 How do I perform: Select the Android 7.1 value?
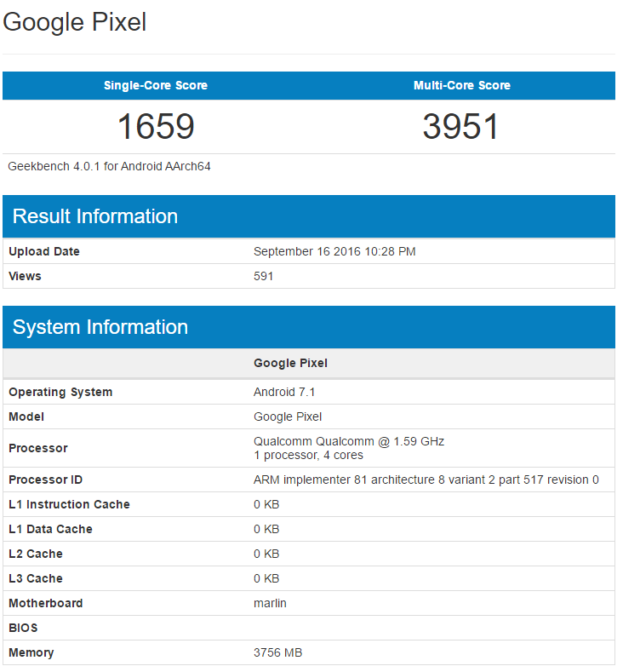[x=284, y=392]
